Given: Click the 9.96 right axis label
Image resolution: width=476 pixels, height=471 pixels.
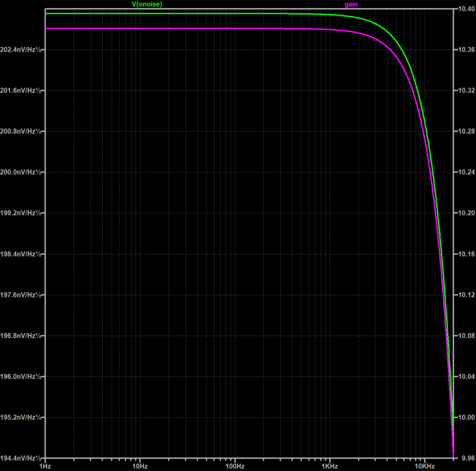Looking at the screenshot, I should [465, 458].
